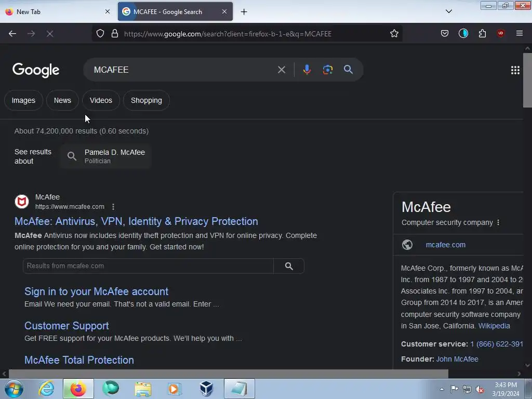Open the Google apps grid

coord(515,70)
